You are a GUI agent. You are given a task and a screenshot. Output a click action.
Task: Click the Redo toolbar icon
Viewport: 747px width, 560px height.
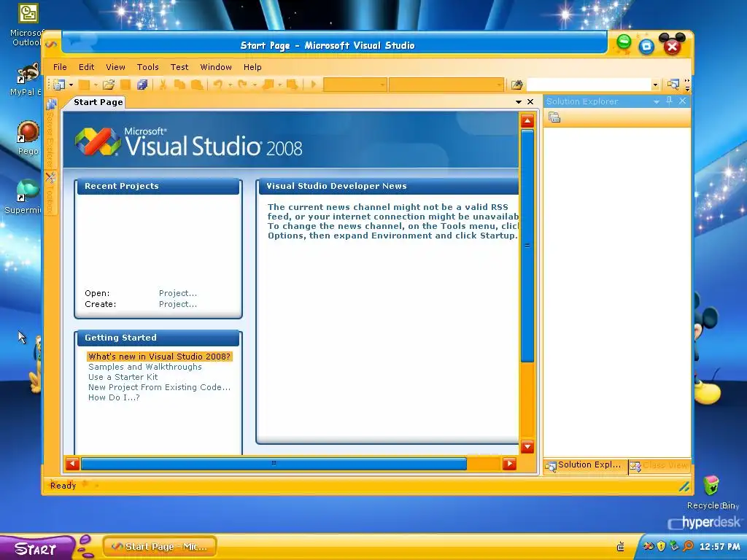pos(242,85)
